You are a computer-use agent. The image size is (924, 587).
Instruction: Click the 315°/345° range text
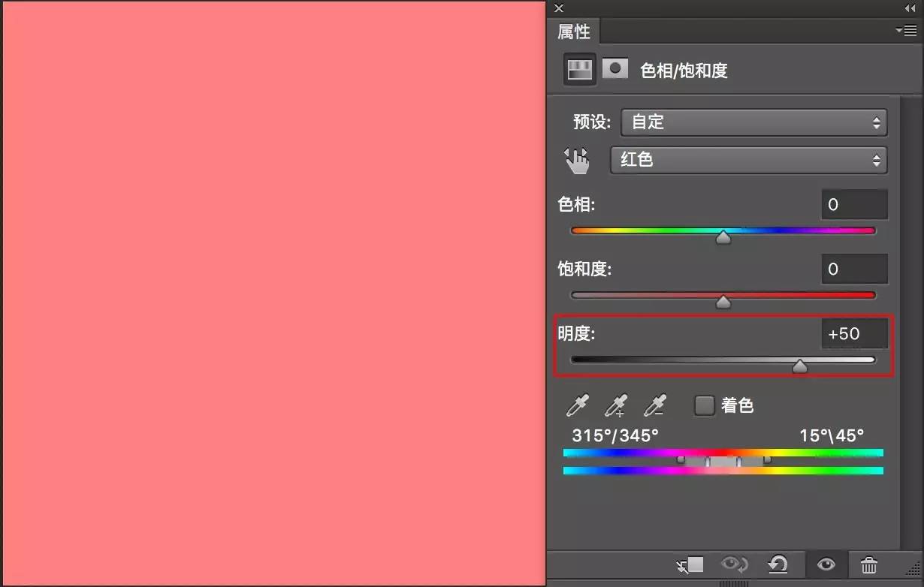(615, 435)
